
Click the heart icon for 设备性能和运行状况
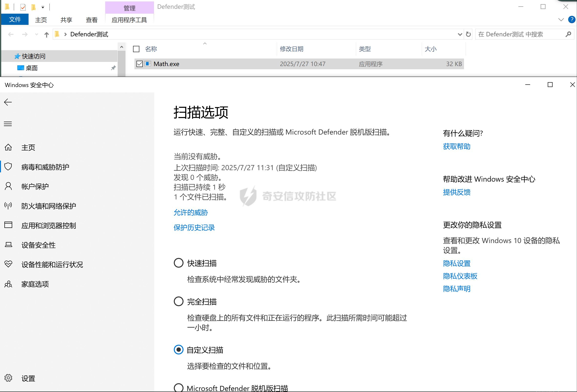(x=8, y=264)
